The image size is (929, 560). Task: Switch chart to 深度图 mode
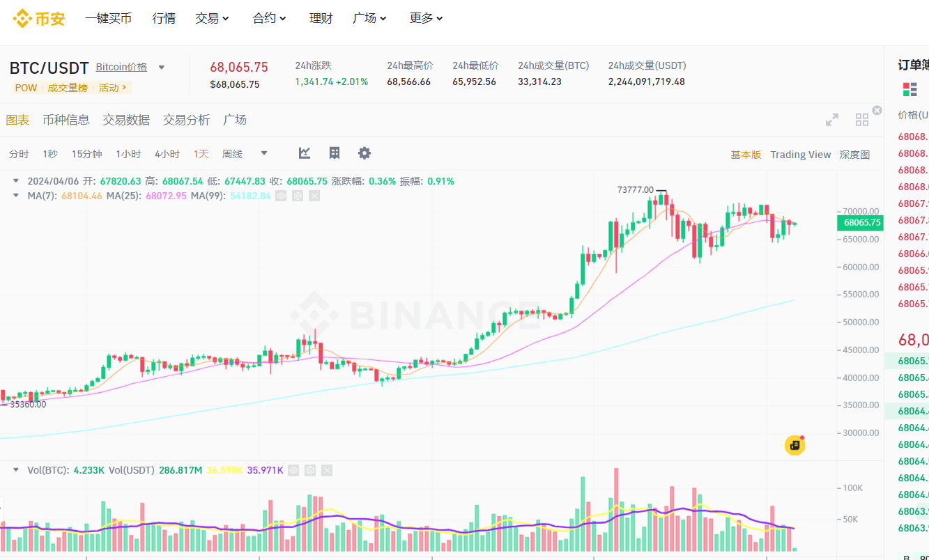coord(854,155)
